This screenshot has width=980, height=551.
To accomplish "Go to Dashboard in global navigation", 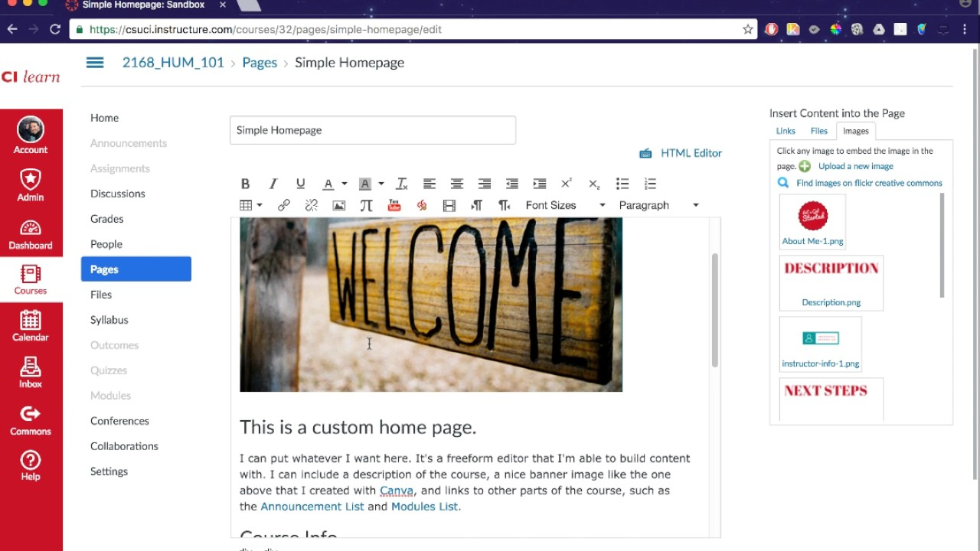I will [x=31, y=234].
